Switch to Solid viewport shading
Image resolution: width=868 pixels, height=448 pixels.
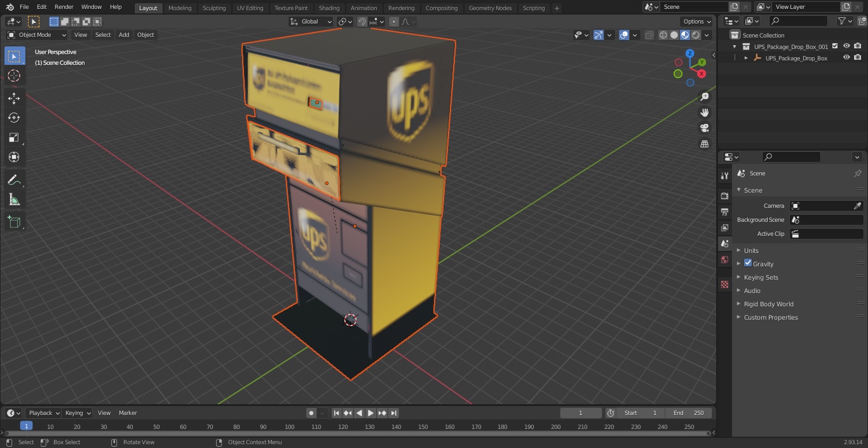pos(674,35)
